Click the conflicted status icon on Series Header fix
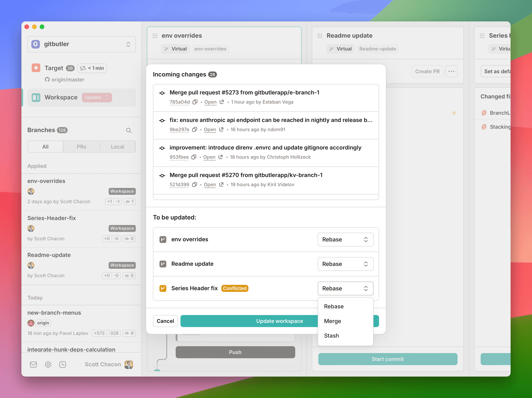This screenshot has width=532, height=398. pyautogui.click(x=163, y=288)
